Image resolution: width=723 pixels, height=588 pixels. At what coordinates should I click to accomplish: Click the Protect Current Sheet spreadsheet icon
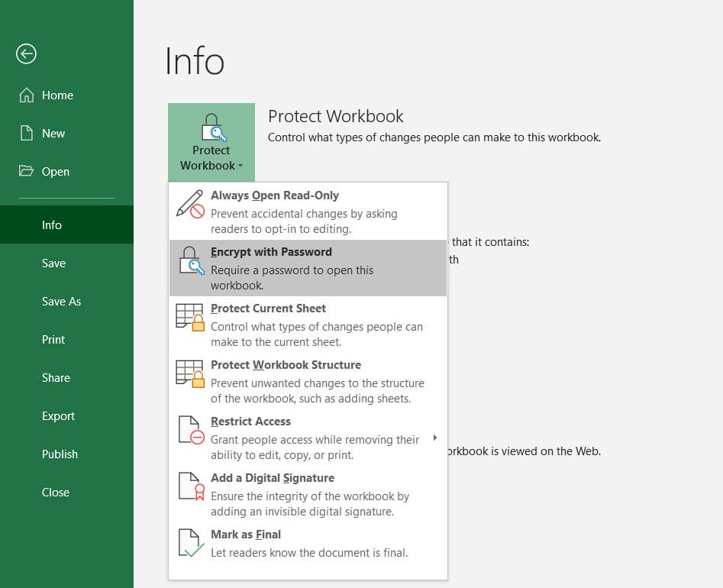click(190, 316)
